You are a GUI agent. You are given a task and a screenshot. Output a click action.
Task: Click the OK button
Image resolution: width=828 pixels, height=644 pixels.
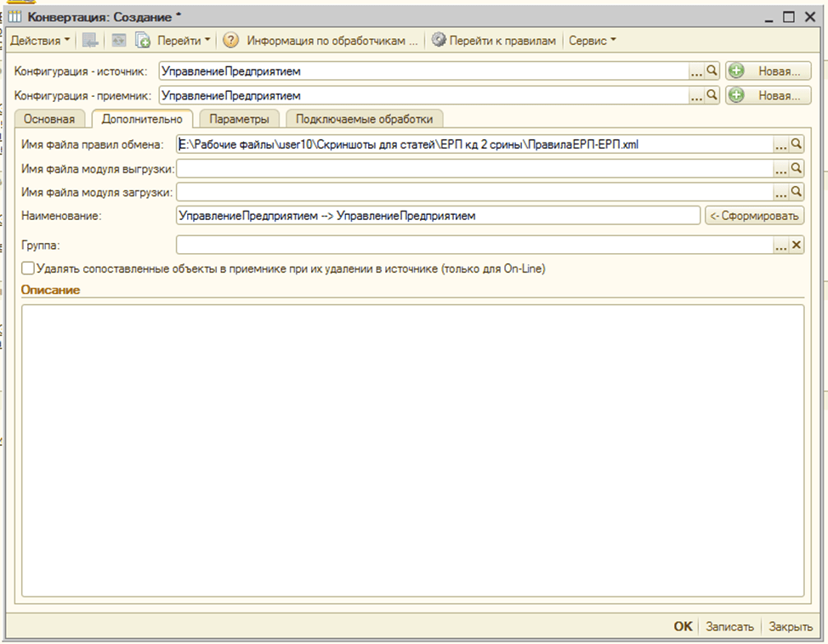pos(683,626)
